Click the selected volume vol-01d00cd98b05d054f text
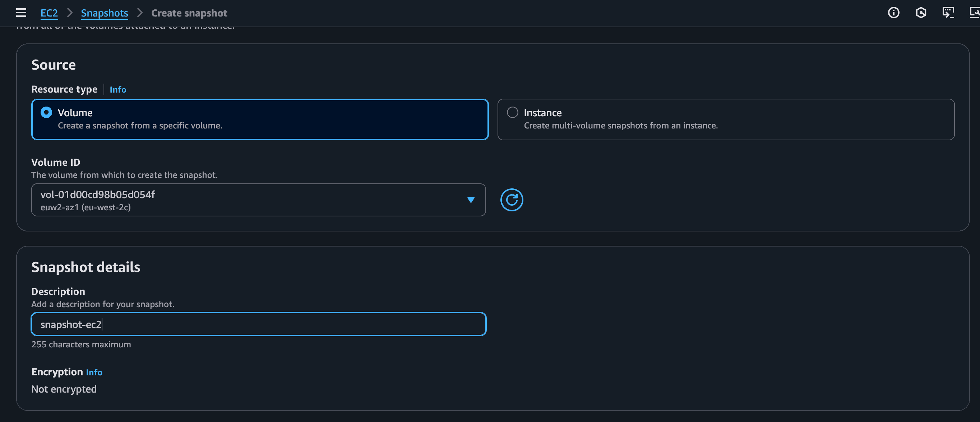980x422 pixels. (x=98, y=194)
